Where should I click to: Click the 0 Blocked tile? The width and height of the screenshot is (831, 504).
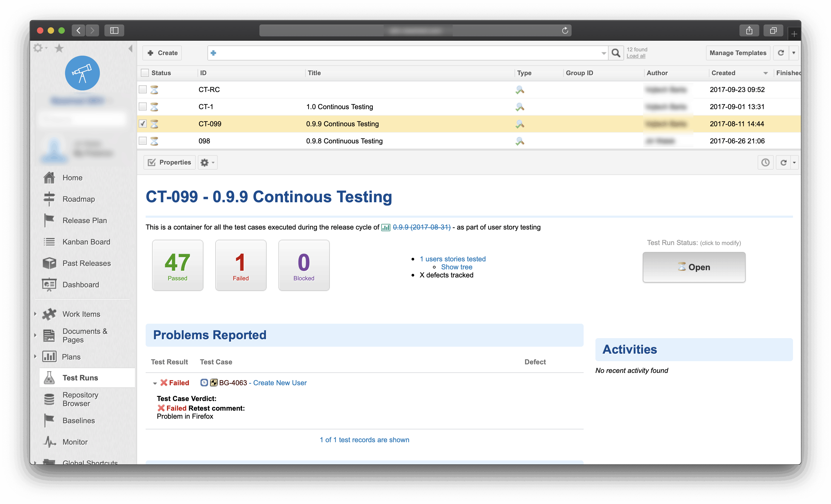[304, 265]
